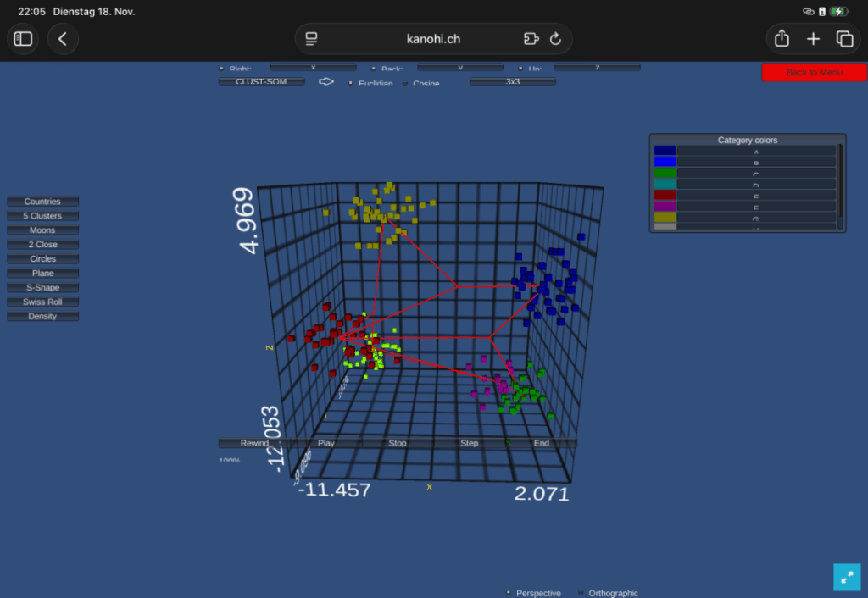The height and width of the screenshot is (598, 868).
Task: Load the Swiss Roll dataset
Action: pos(42,302)
